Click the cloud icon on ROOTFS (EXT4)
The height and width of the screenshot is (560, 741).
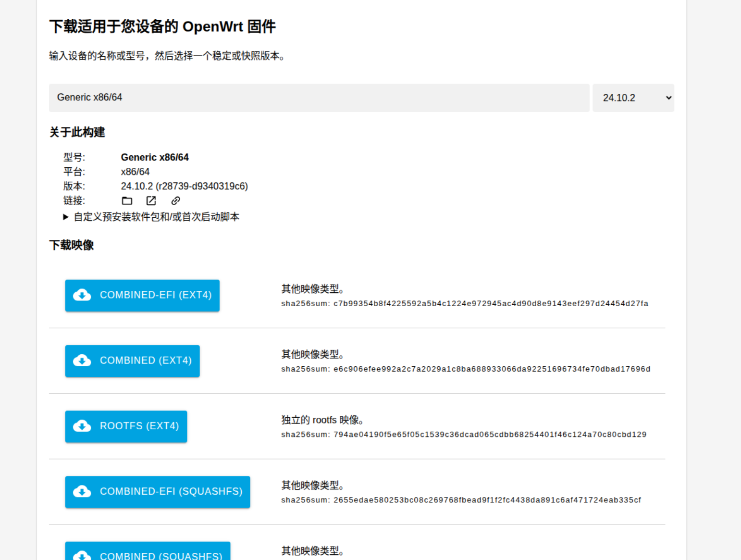coord(82,426)
